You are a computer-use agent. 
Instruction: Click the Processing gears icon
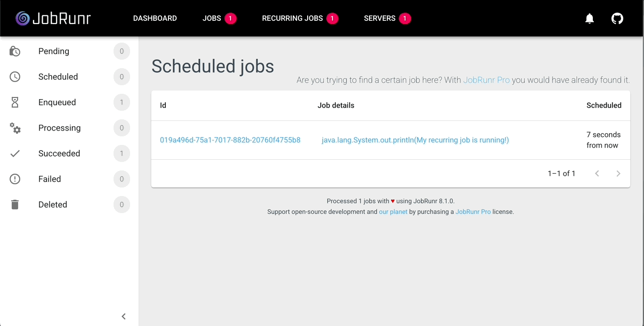[15, 128]
